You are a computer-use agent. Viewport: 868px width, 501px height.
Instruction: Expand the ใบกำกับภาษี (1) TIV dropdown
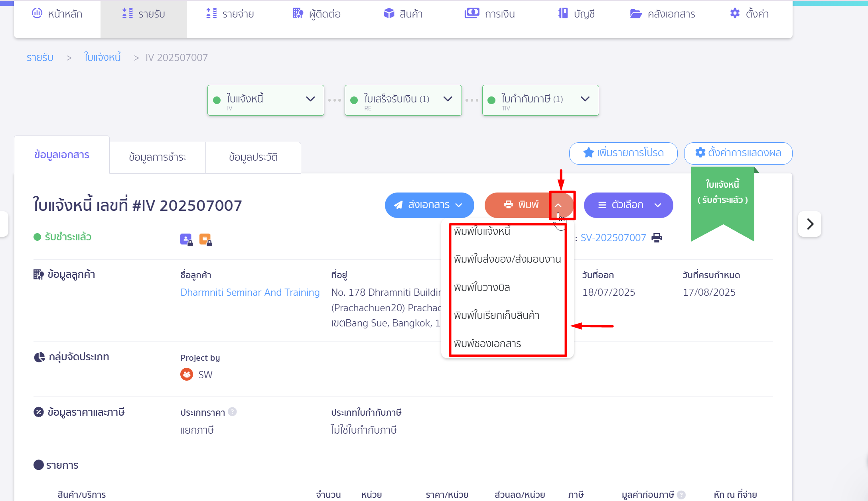(x=541, y=100)
